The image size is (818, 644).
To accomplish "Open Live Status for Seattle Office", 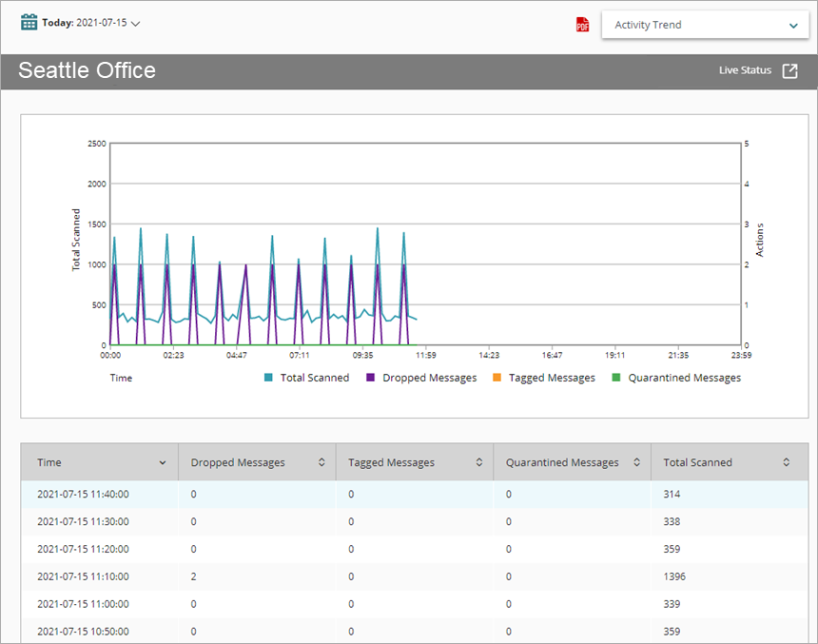I will point(745,69).
